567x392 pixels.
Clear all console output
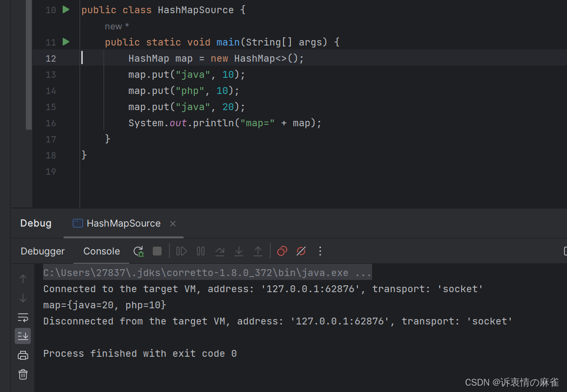point(23,374)
